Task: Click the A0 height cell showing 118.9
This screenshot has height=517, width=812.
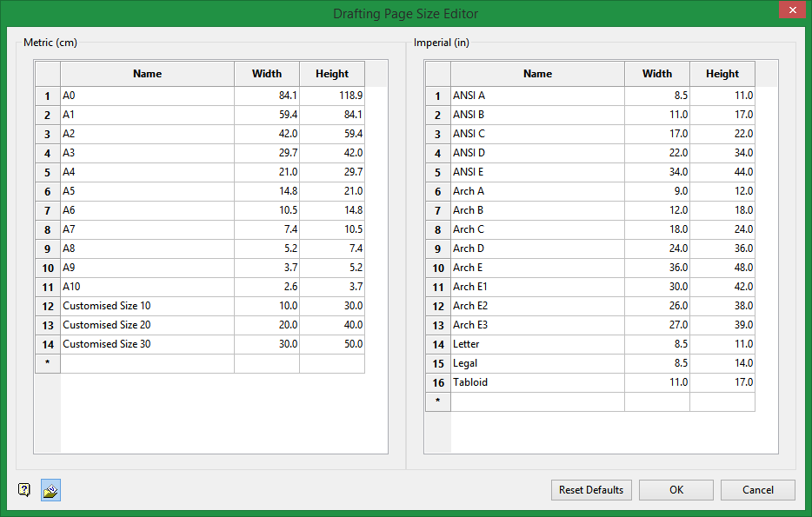Action: [x=331, y=96]
